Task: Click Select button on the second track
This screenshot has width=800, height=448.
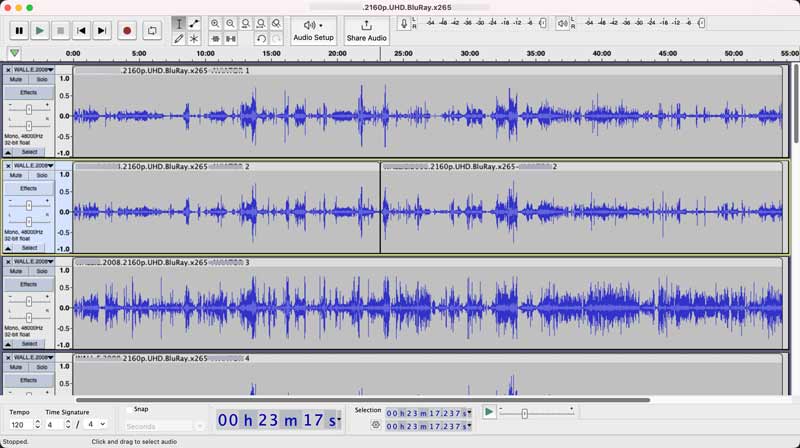Action: pyautogui.click(x=30, y=248)
